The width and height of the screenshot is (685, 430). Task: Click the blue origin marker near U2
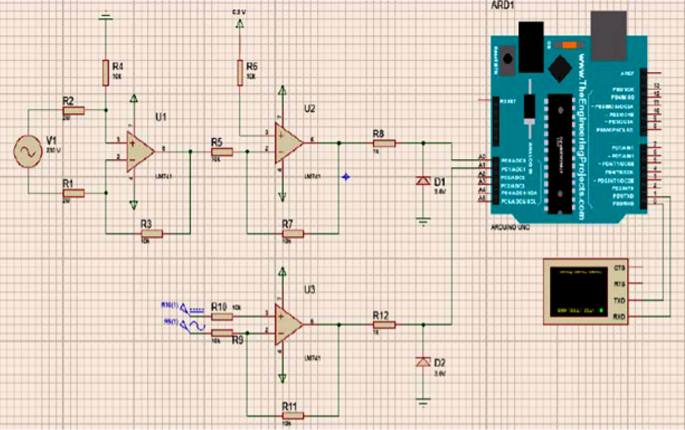pyautogui.click(x=346, y=177)
